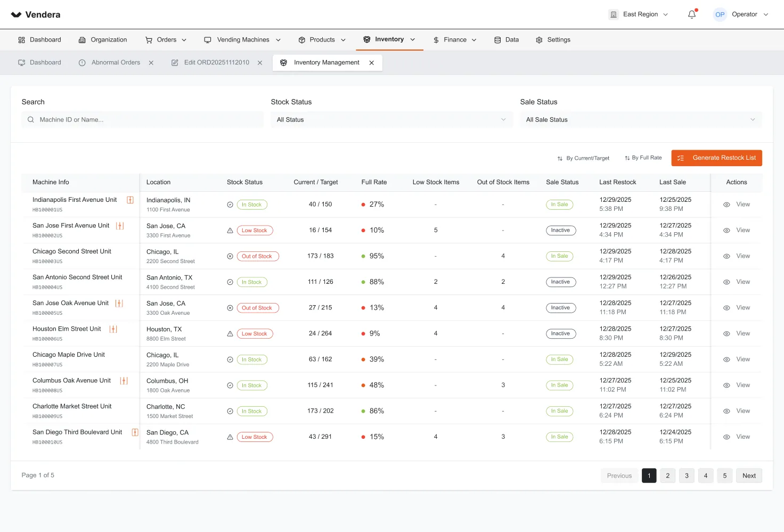Click the OP operator avatar
Screen dimensions: 784x532
720,14
